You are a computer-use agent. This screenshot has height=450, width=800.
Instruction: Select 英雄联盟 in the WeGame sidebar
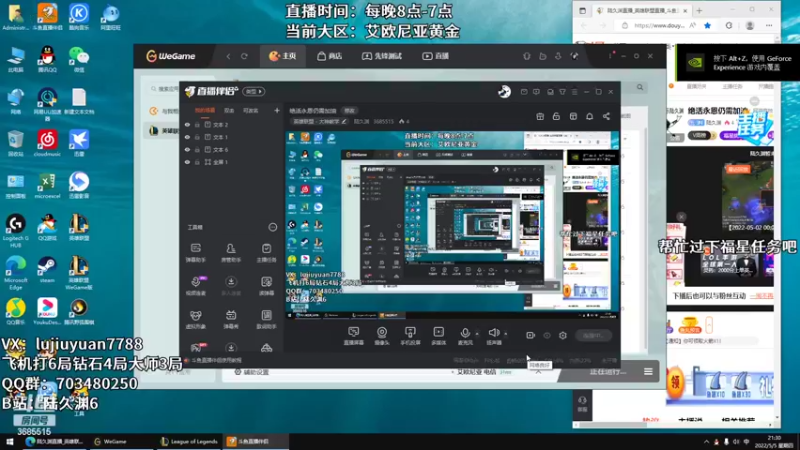click(164, 131)
